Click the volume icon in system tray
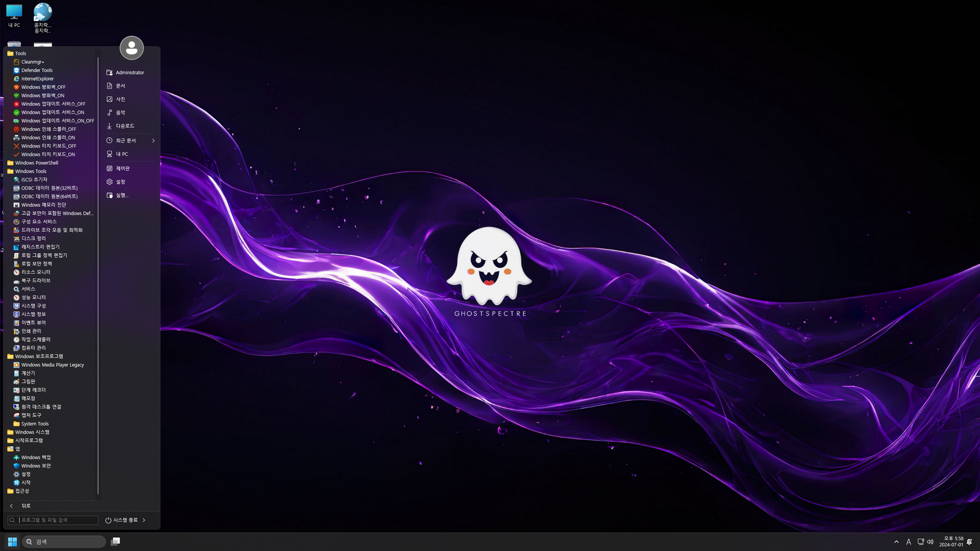This screenshot has width=980, height=551. pos(930,542)
